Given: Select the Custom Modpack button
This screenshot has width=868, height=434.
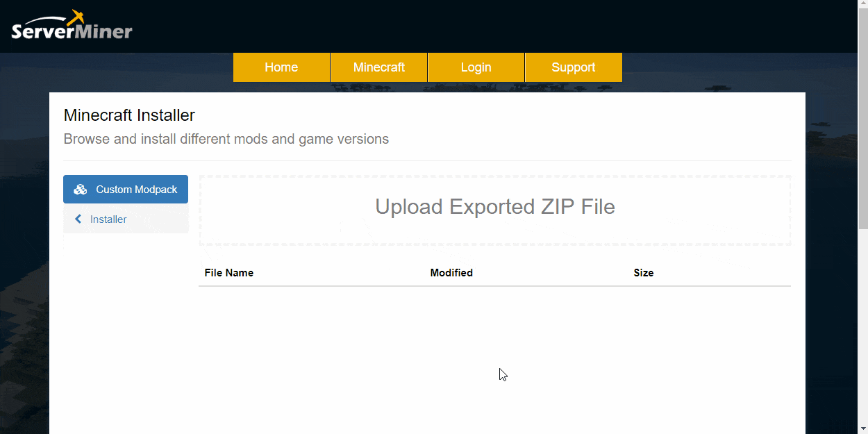Looking at the screenshot, I should pos(126,190).
